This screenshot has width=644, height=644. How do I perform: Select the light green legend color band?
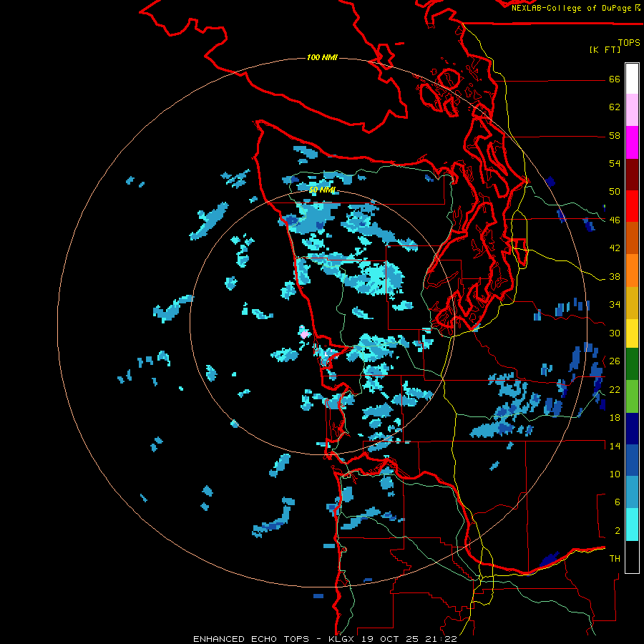[x=632, y=396]
